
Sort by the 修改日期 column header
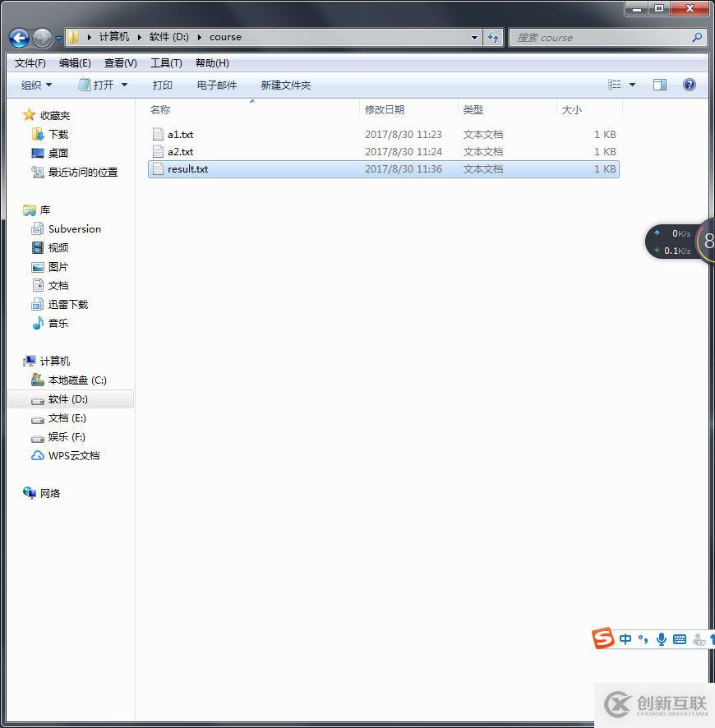click(x=385, y=110)
